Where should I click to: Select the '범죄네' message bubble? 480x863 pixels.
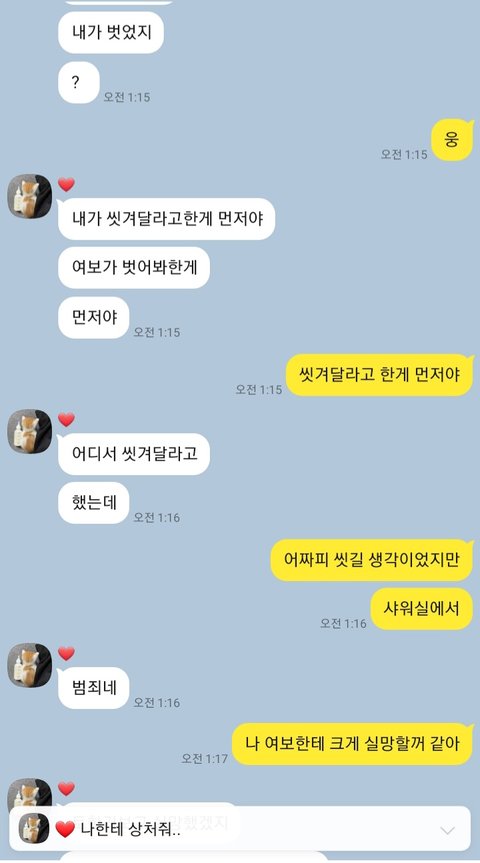click(x=94, y=688)
